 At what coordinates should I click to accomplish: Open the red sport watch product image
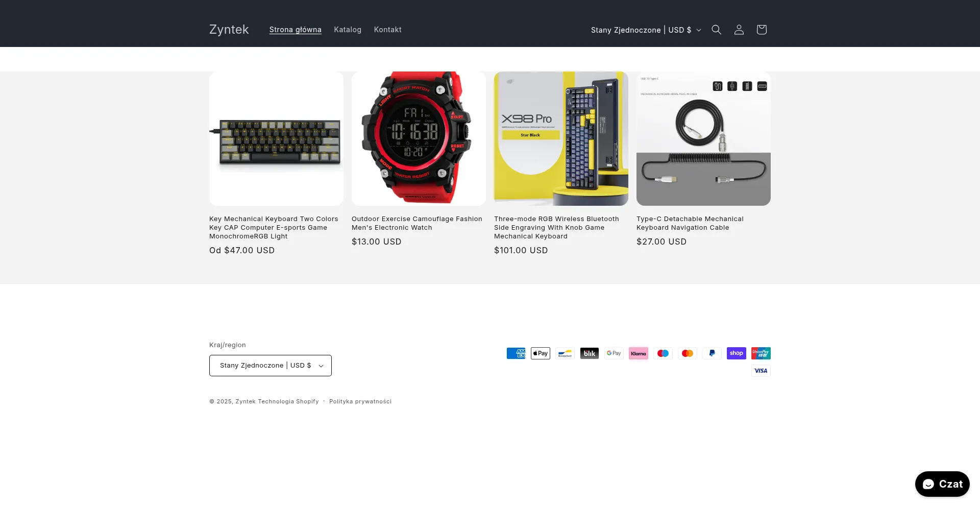point(419,138)
